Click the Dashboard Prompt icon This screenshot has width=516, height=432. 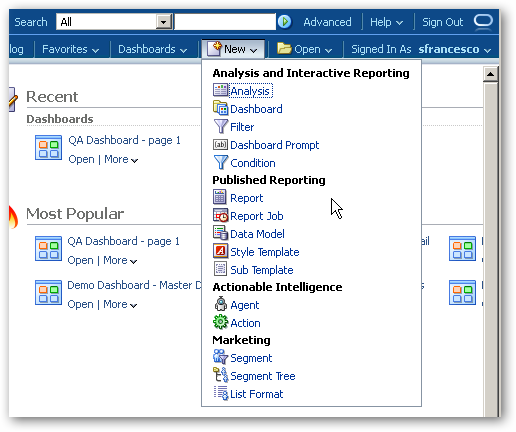tap(220, 145)
